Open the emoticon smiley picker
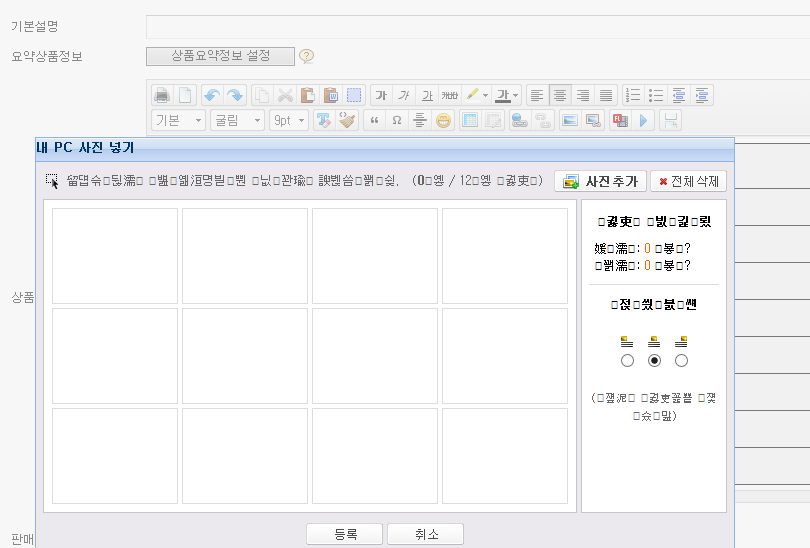810x548 pixels. 443,121
